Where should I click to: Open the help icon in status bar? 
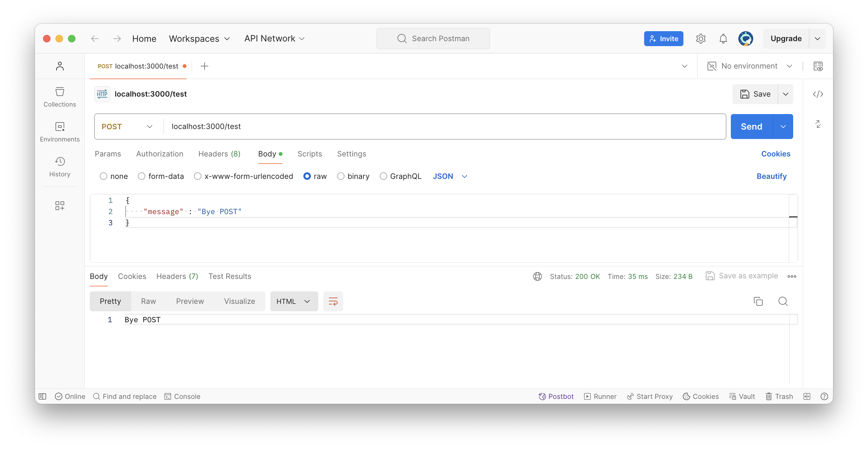[x=824, y=396]
